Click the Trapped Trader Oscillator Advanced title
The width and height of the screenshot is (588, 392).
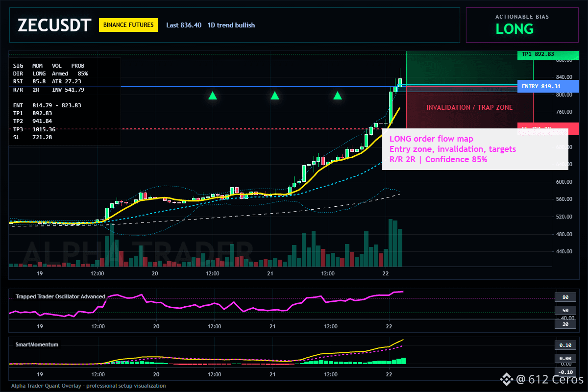click(60, 296)
